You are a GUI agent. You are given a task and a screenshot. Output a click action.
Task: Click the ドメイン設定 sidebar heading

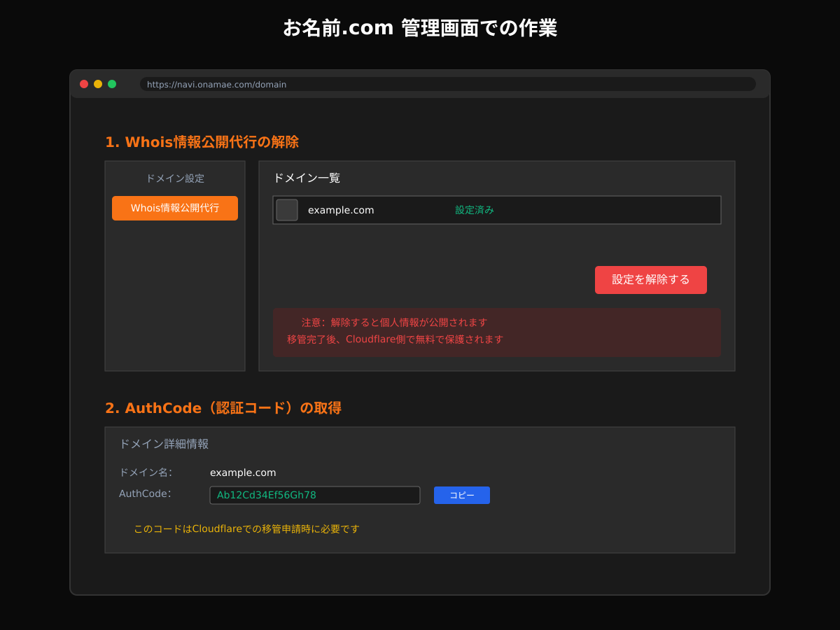175,178
